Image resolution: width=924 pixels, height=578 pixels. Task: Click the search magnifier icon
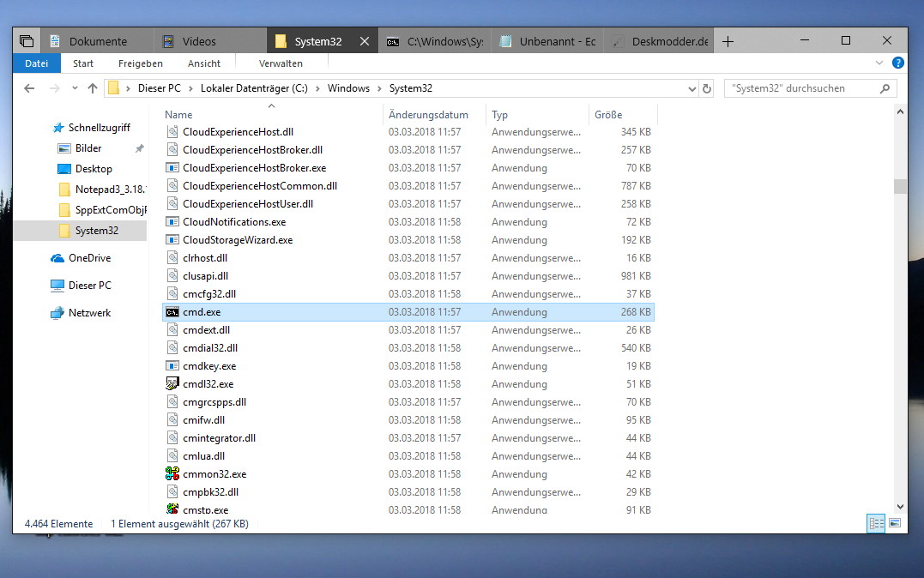click(x=885, y=88)
